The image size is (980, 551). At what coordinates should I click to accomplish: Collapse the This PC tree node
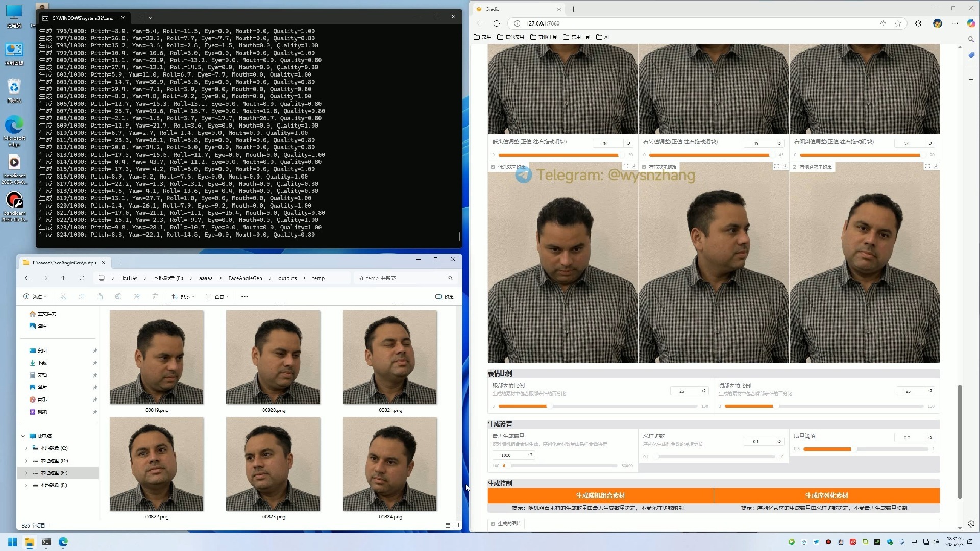22,436
